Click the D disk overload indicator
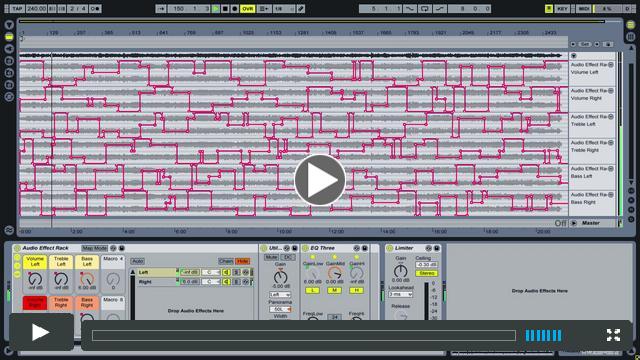This screenshot has width=640, height=360. point(627,9)
